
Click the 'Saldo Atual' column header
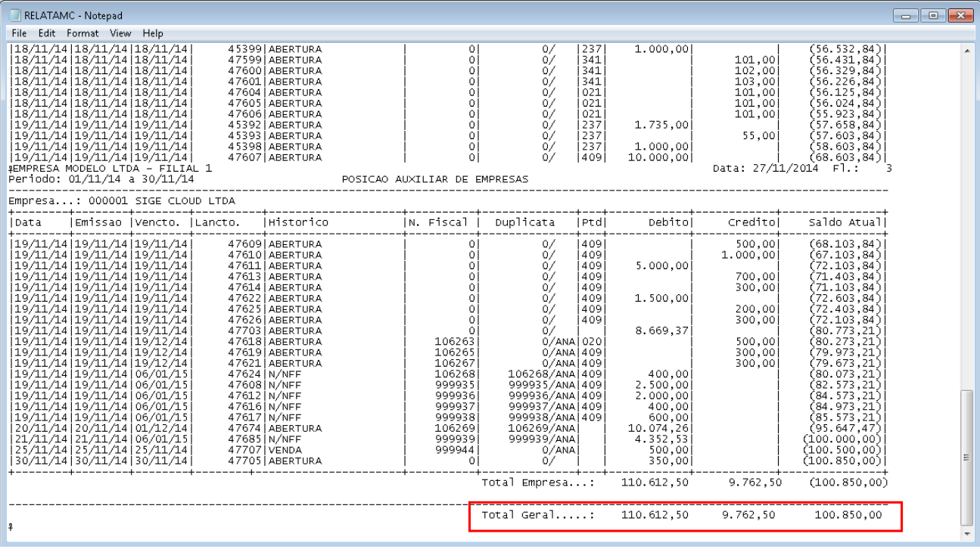[x=845, y=222]
